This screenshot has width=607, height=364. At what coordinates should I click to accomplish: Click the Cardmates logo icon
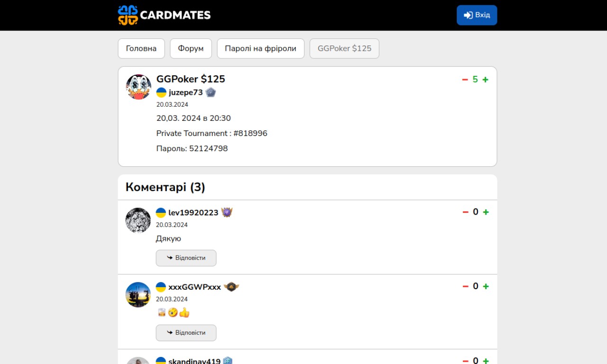128,15
